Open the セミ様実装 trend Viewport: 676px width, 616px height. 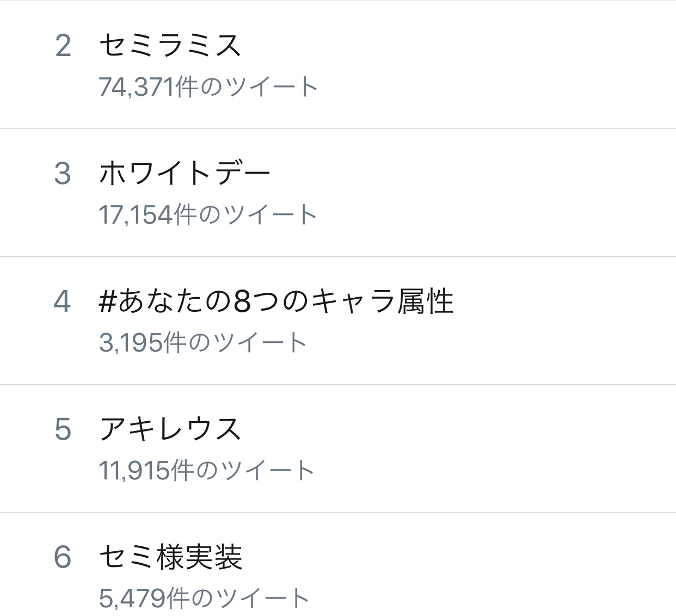170,557
